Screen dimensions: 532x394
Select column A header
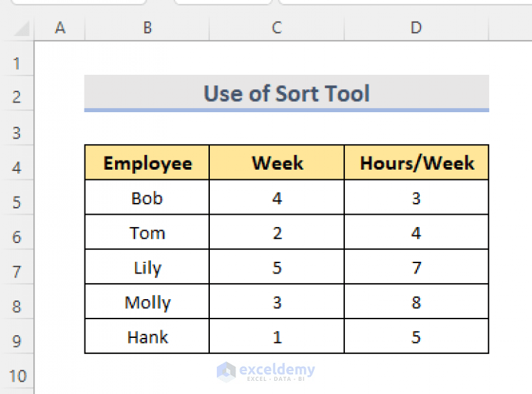(60, 28)
